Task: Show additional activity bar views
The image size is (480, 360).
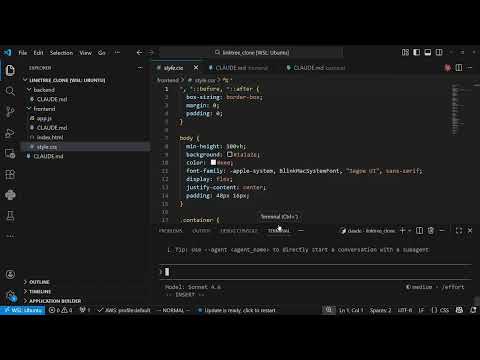Action: (10, 236)
